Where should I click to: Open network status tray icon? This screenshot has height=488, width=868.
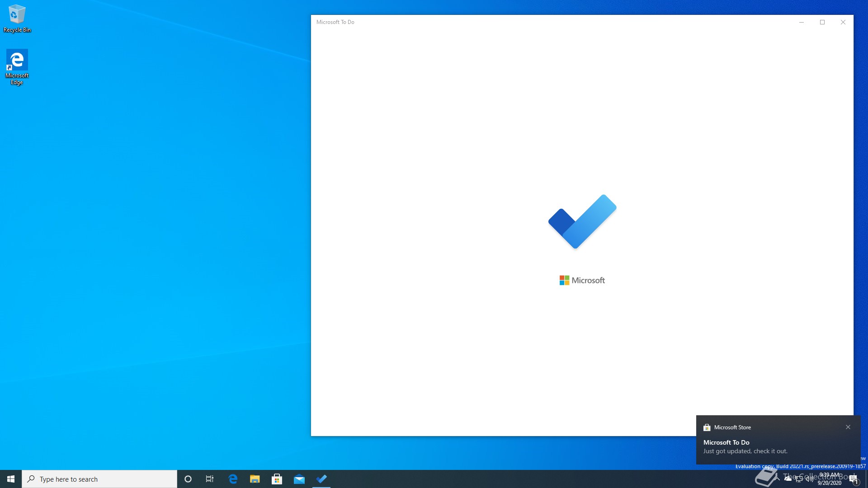pos(799,479)
